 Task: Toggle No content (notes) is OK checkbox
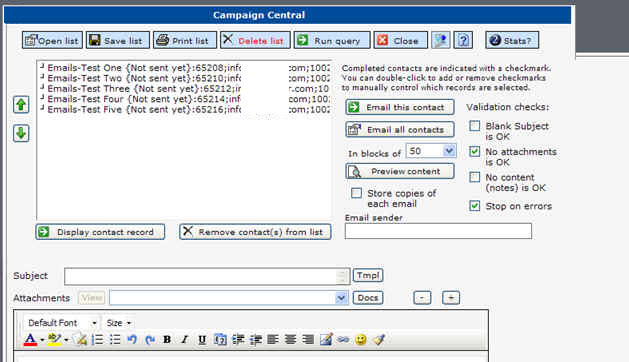point(475,177)
